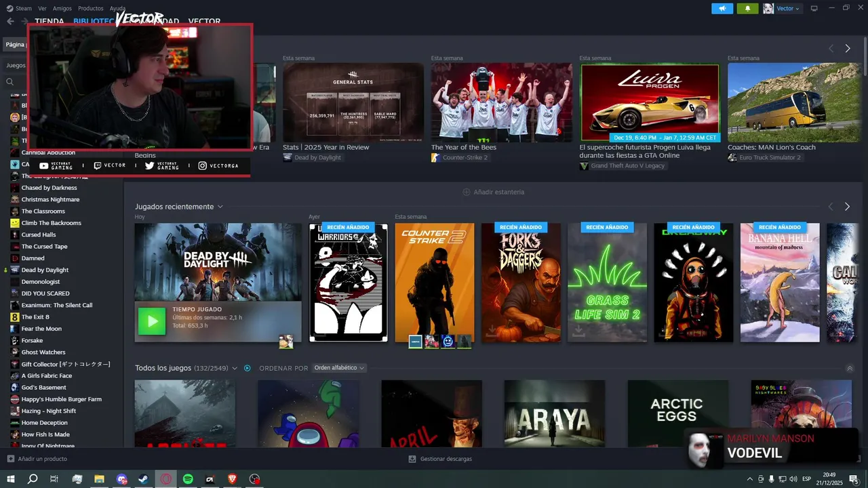868x488 pixels.
Task: Enter Big Picture mode via monitor icon
Action: (814, 8)
